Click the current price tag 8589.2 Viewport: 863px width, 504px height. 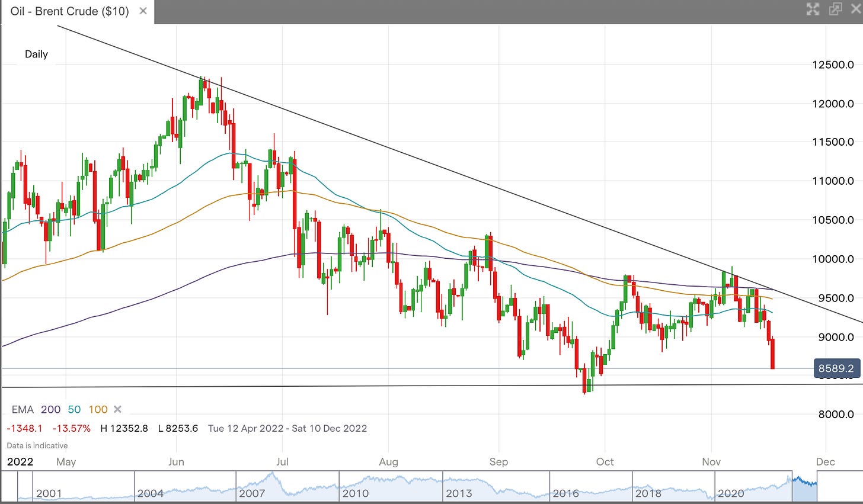836,368
